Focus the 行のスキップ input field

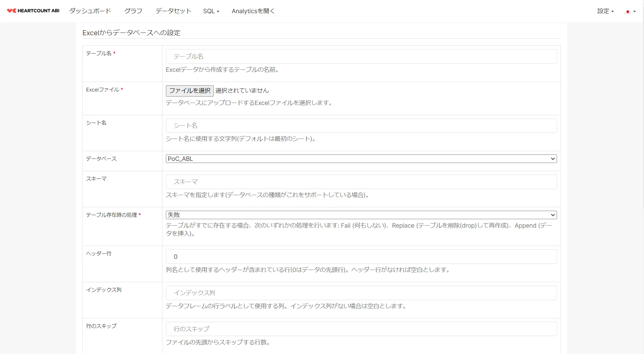coord(361,329)
